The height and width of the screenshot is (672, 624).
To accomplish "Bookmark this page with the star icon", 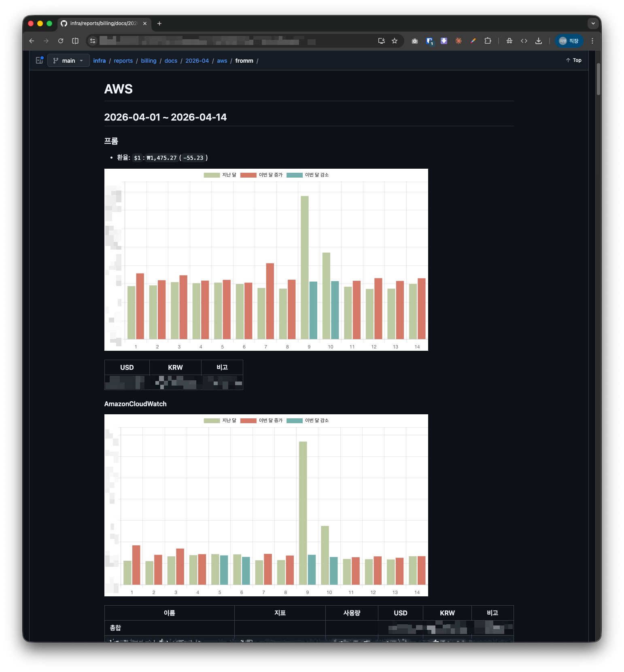I will (395, 41).
